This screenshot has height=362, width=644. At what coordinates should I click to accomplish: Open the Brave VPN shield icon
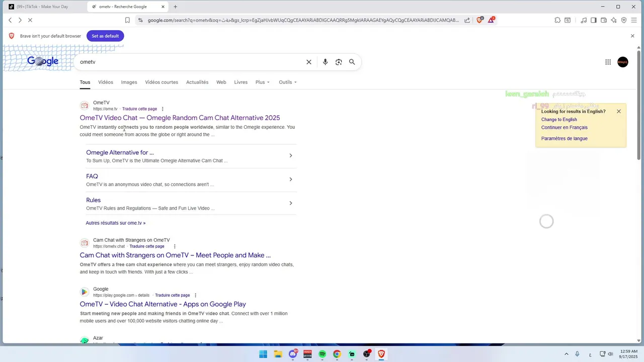click(624, 20)
